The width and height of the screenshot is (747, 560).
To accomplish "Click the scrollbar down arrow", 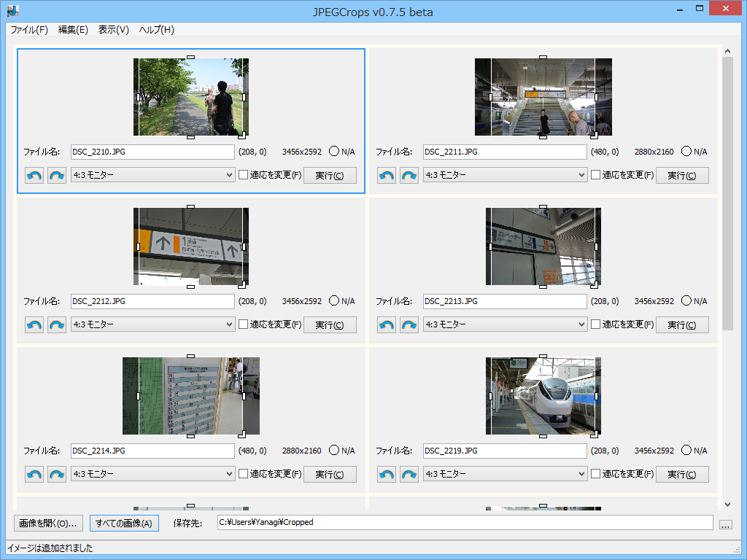I will click(727, 505).
